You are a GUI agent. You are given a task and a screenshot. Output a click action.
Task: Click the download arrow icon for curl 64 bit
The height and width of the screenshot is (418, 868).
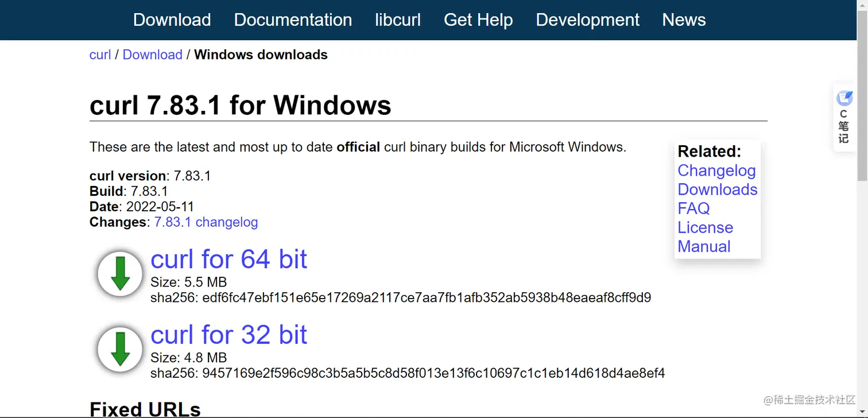point(119,273)
